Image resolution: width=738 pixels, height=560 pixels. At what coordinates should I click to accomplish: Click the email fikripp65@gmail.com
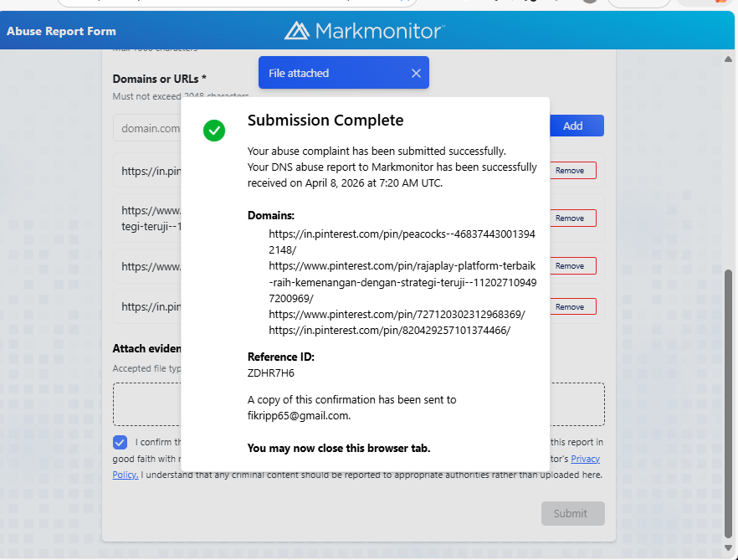tap(299, 416)
